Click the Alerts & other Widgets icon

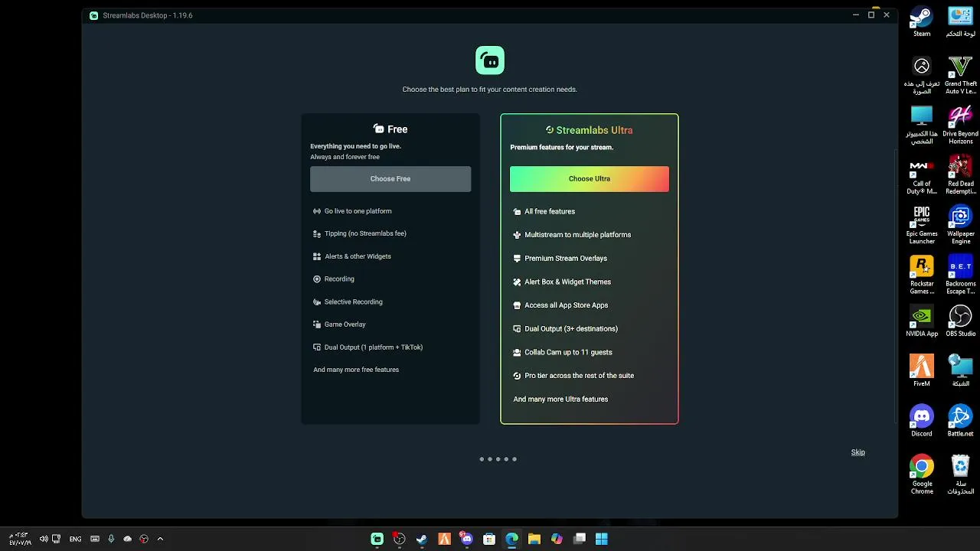pyautogui.click(x=317, y=256)
